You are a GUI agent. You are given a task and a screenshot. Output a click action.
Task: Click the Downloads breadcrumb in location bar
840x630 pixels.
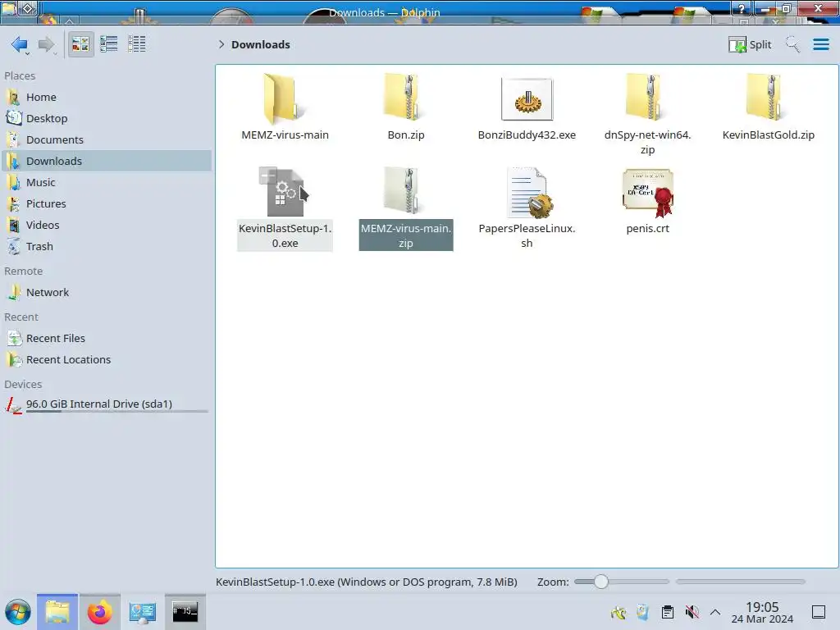pyautogui.click(x=261, y=44)
